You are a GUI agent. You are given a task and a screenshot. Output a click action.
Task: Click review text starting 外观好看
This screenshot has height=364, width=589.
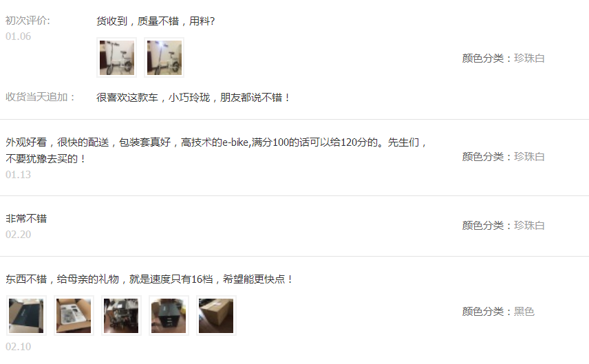216,151
